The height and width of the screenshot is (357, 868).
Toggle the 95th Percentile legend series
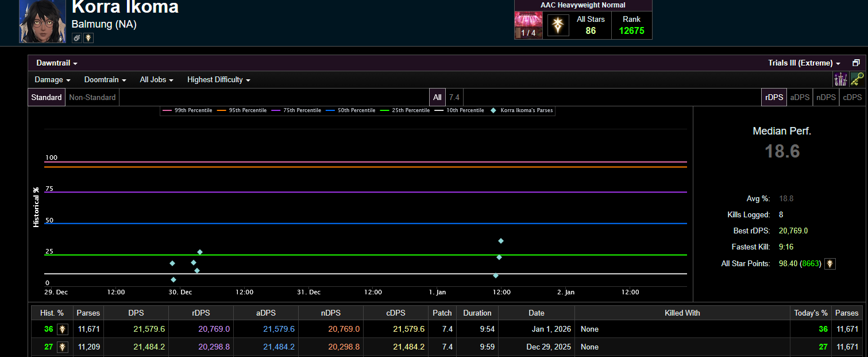point(242,110)
